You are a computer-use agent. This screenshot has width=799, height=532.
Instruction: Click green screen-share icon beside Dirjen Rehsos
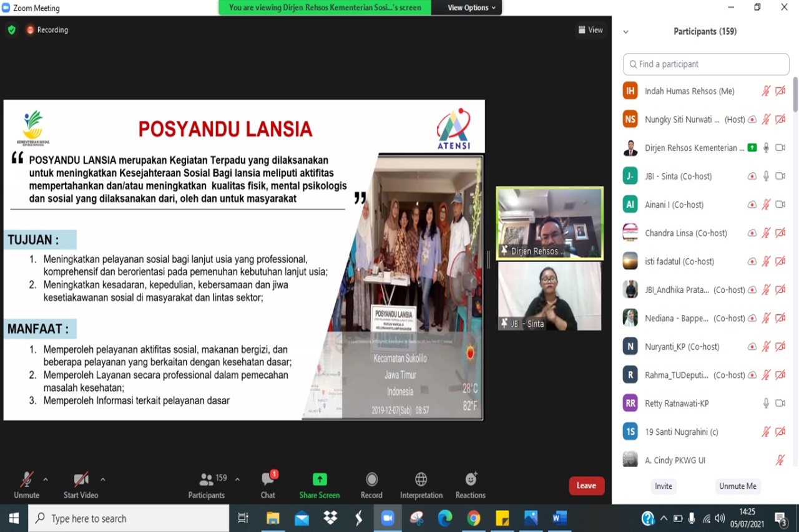pyautogui.click(x=752, y=148)
